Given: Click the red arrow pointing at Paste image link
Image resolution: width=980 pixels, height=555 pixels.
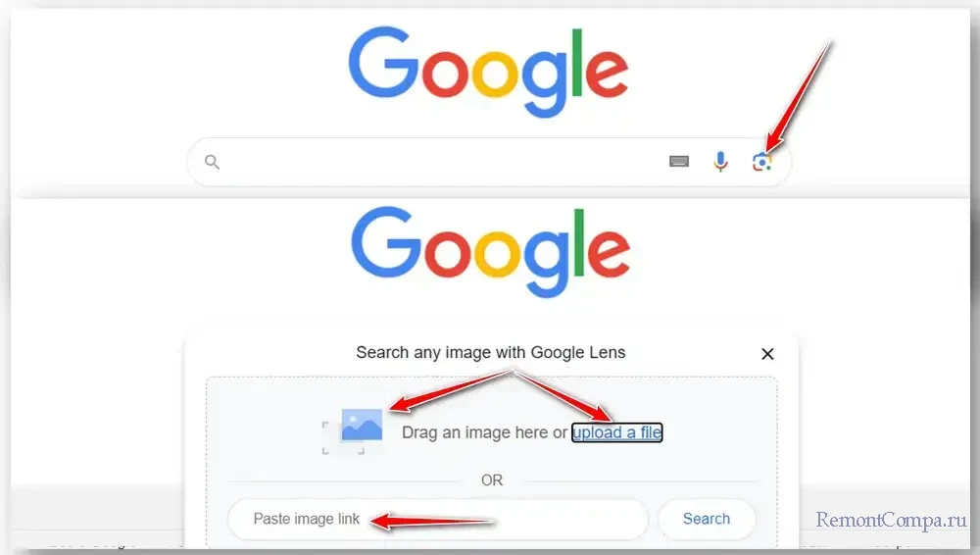Looking at the screenshot, I should (431, 523).
